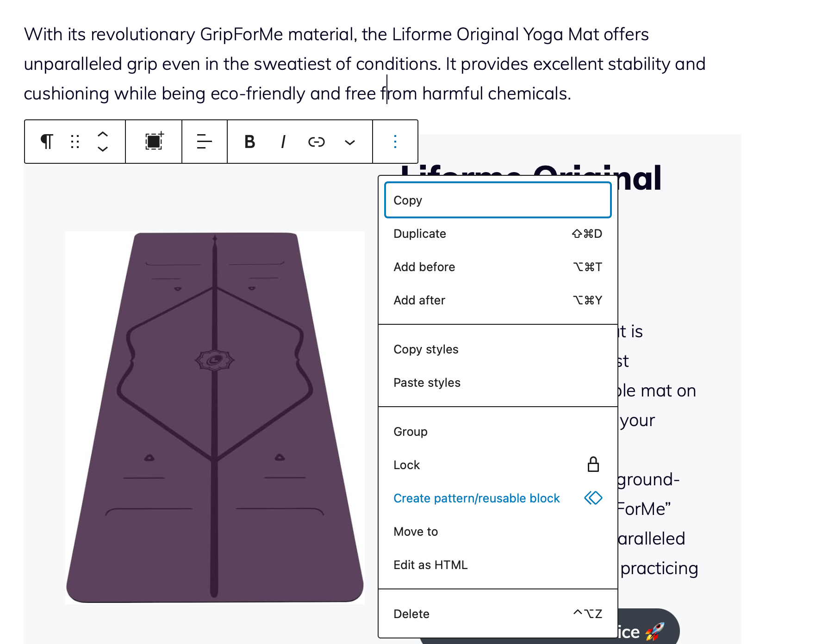Screen dimensions: 822x644
Task: Select Paste styles
Action: coord(498,383)
